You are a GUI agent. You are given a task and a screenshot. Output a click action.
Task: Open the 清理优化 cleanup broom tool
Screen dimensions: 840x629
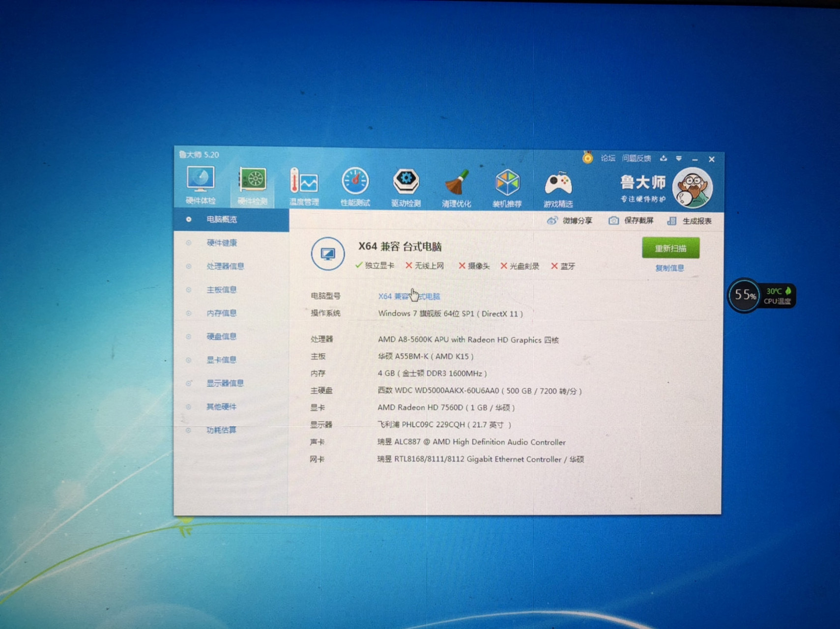coord(457,188)
